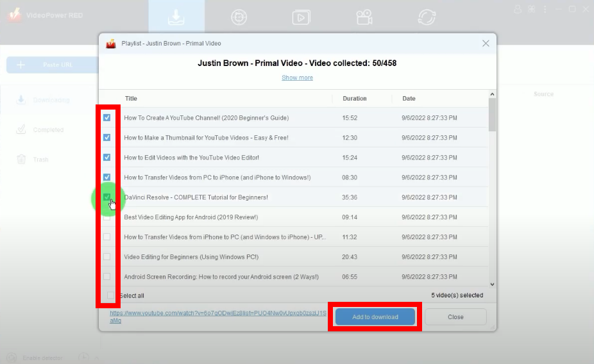Click the Trash bin sidebar icon
594x364 pixels.
pyautogui.click(x=21, y=160)
